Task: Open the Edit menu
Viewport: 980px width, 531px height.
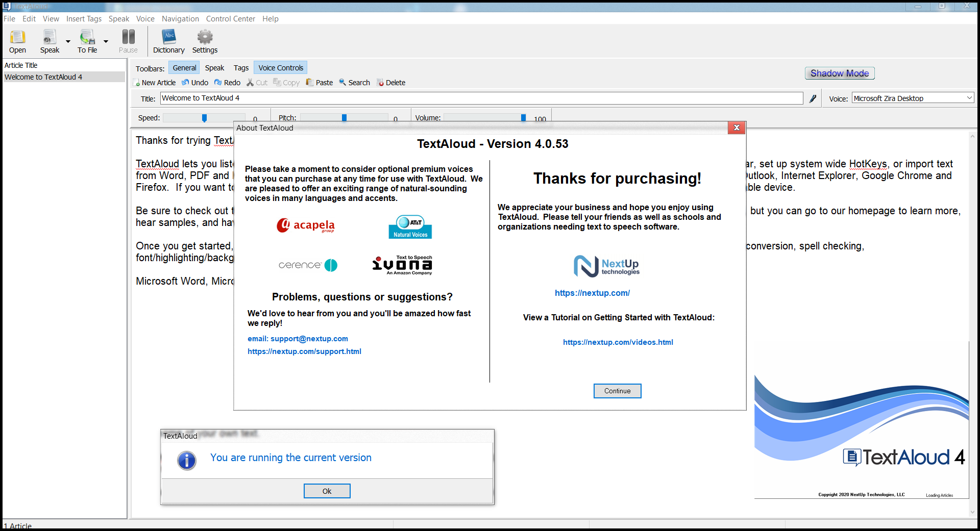Action: 29,18
